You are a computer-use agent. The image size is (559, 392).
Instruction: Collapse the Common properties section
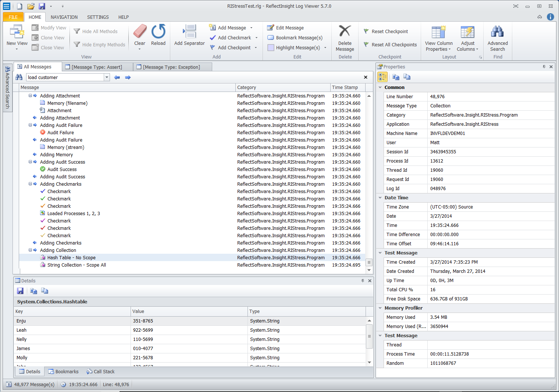point(380,87)
